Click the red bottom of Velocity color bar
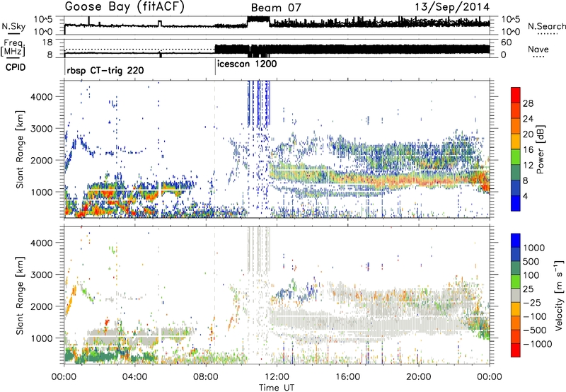 click(516, 350)
